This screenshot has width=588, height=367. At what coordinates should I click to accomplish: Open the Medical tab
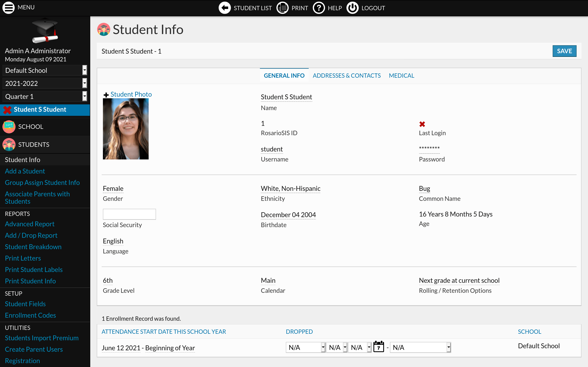point(401,75)
